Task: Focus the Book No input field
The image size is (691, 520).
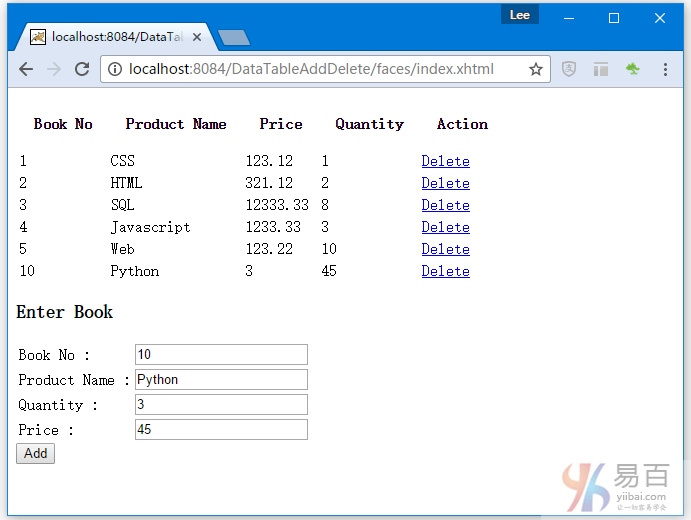Action: coord(221,355)
